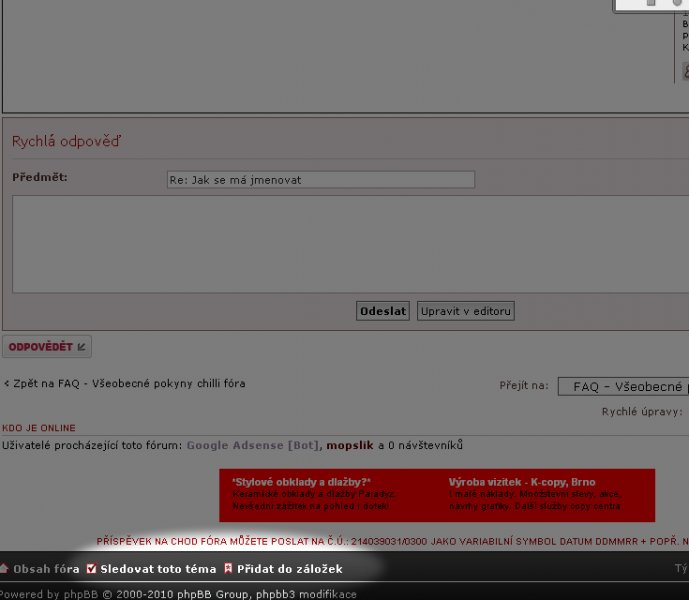Click the Předmět subject input field
689x600 pixels.
click(x=320, y=180)
